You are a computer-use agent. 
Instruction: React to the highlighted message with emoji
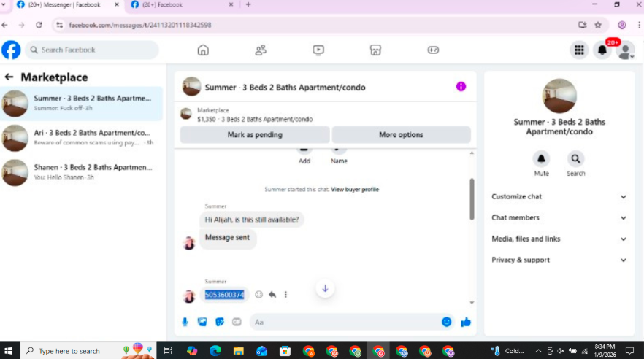pos(258,294)
